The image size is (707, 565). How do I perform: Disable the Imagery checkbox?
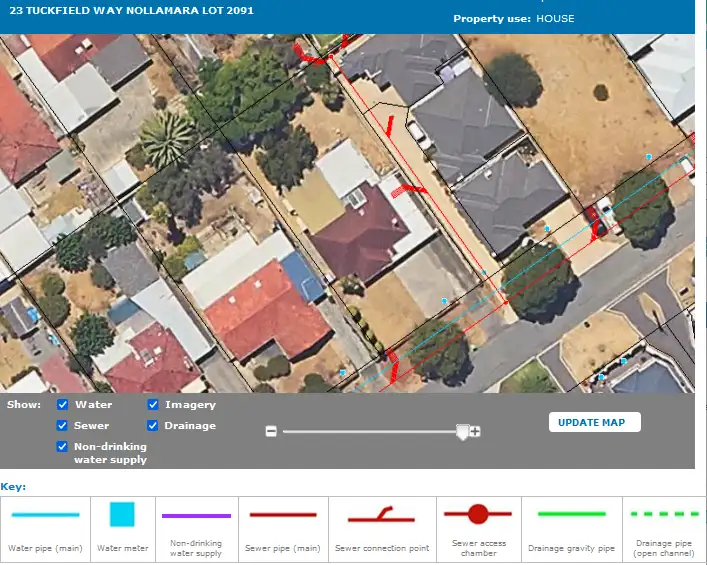click(153, 404)
